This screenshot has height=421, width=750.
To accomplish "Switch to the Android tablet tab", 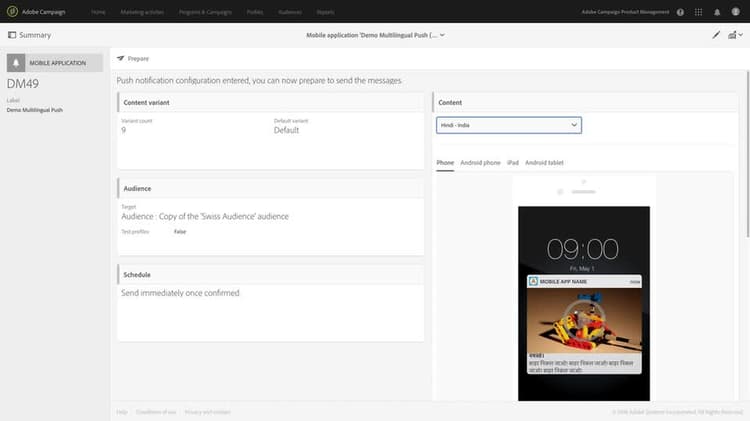I will 544,163.
